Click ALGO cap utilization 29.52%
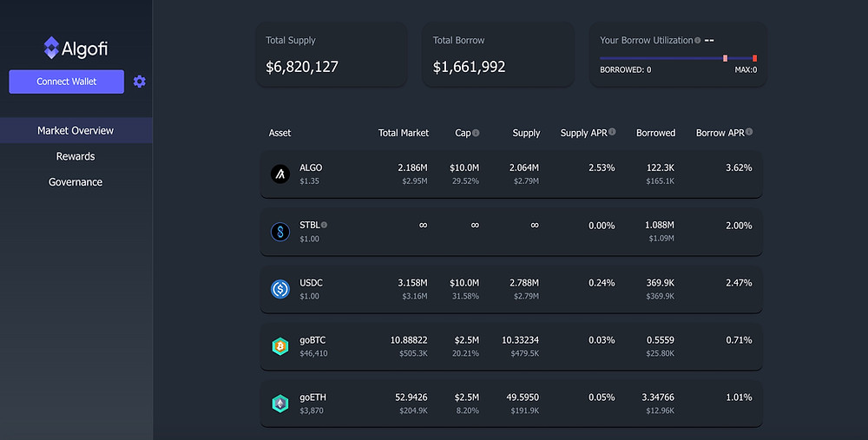The image size is (868, 440). click(465, 181)
